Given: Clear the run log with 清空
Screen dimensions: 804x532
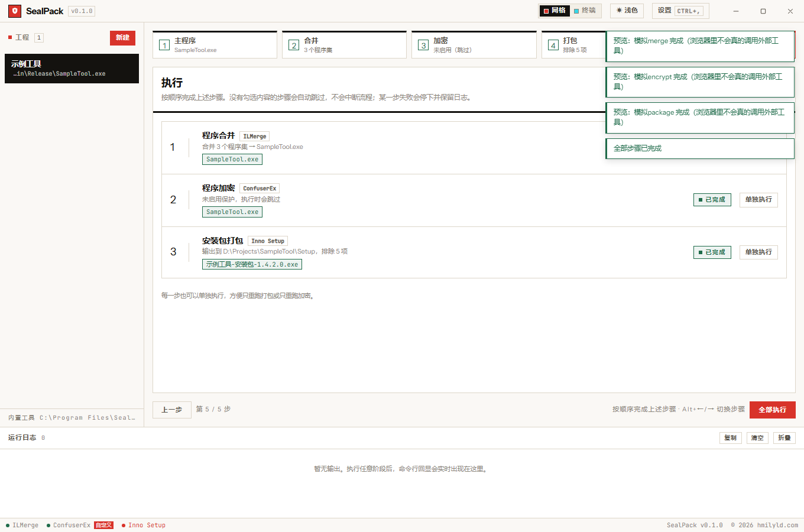Looking at the screenshot, I should pyautogui.click(x=757, y=438).
